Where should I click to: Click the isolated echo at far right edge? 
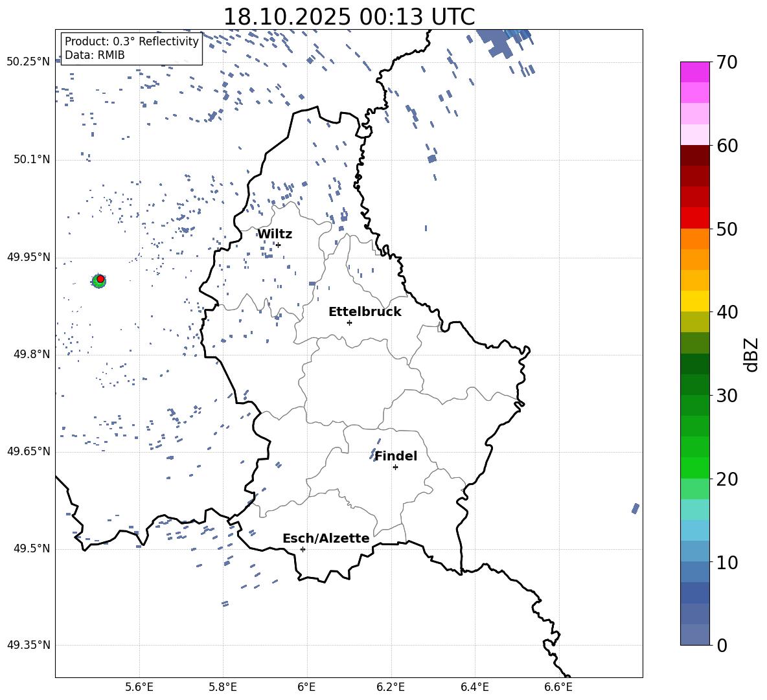(635, 508)
